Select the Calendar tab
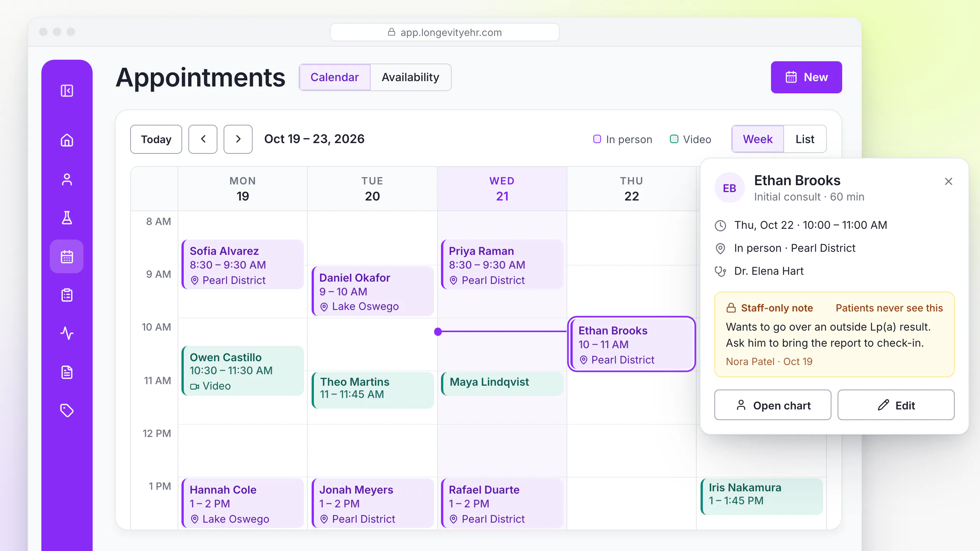Screen dimensions: 980x551 (x=335, y=77)
